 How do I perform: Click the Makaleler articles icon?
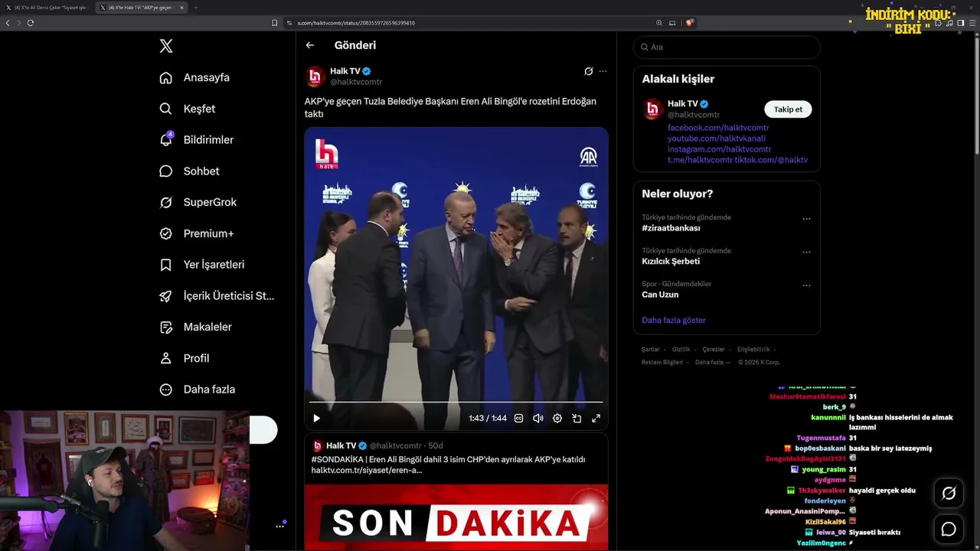click(165, 328)
